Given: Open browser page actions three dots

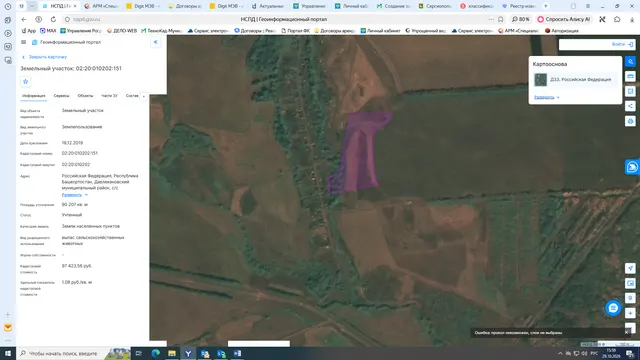Looking at the screenshot, I should [x=491, y=19].
